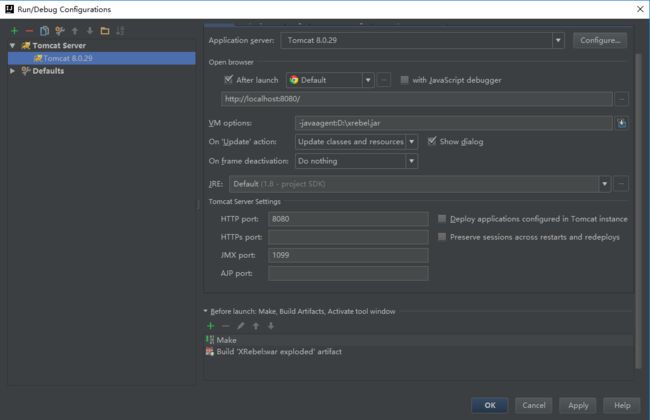Confirm with the OK button
Viewport: 650px width, 420px height.
coord(490,405)
